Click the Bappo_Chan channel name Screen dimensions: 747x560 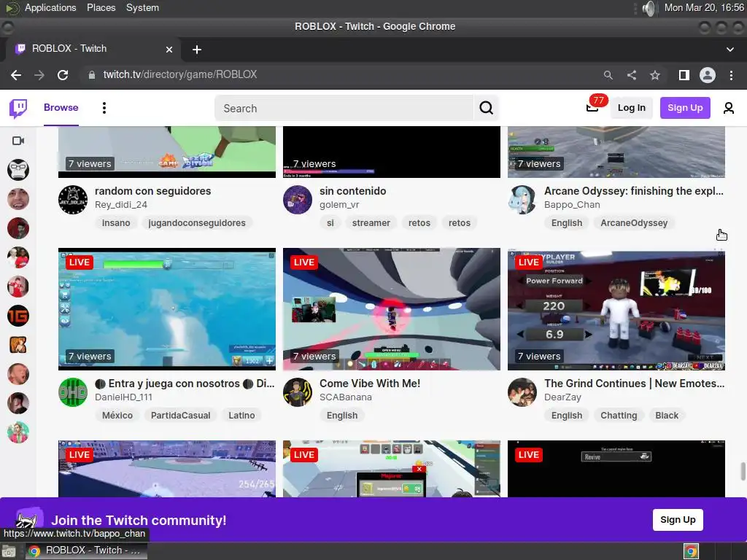click(572, 205)
